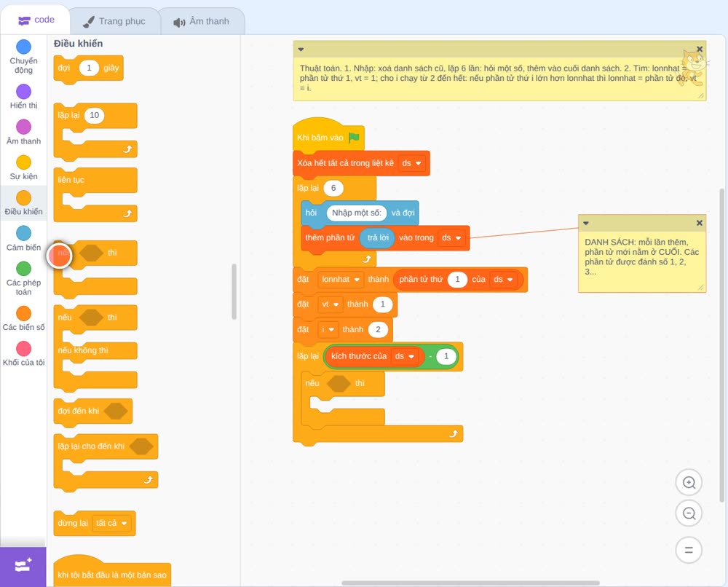The height and width of the screenshot is (587, 728).
Task: Select the Hiển thị category circle
Action: tap(23, 91)
